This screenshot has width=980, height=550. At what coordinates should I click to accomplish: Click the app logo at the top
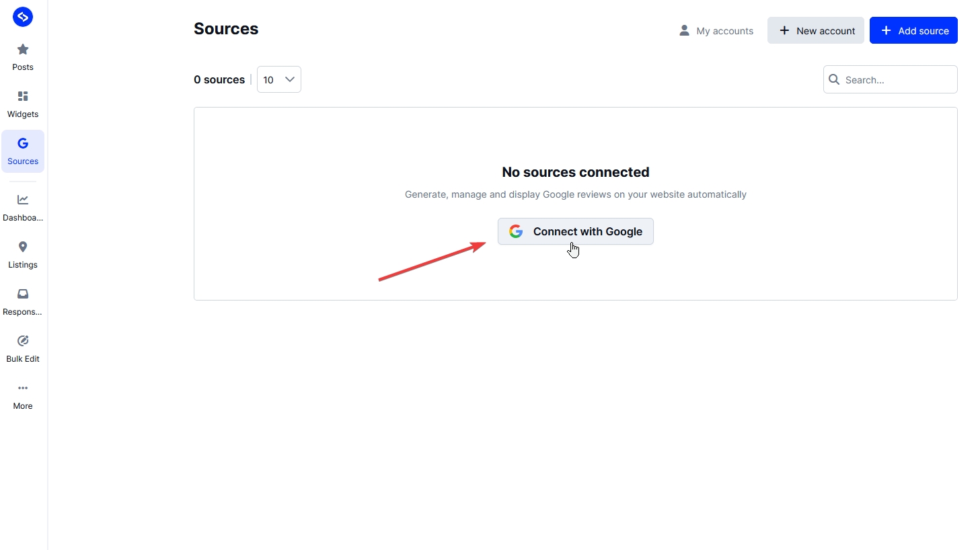pos(22,16)
